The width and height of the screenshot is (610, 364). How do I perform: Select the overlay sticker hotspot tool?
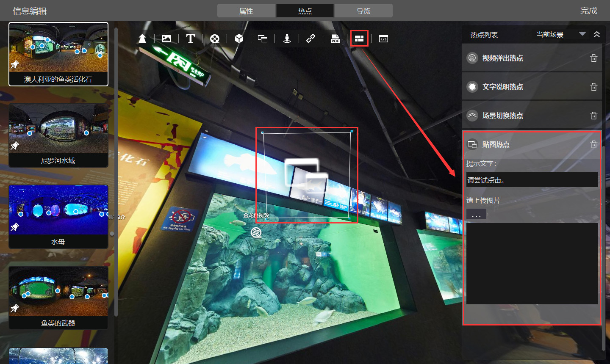click(263, 39)
